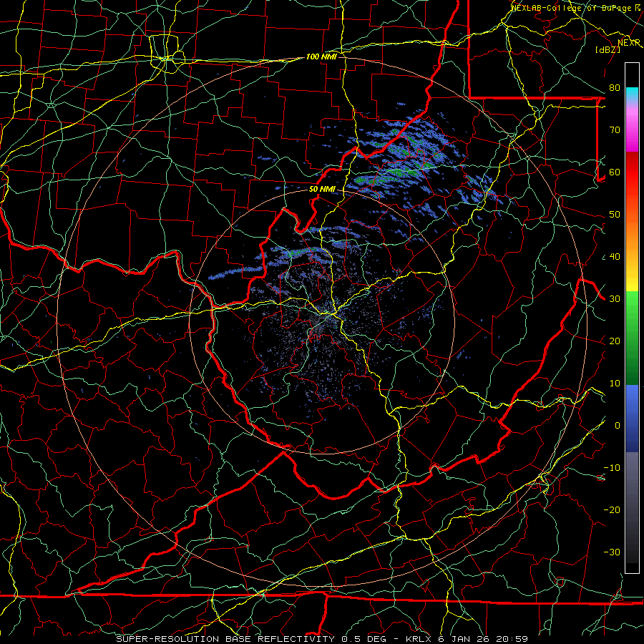
Task: Click the 0 value on the dBZ scale
Action: click(x=618, y=426)
